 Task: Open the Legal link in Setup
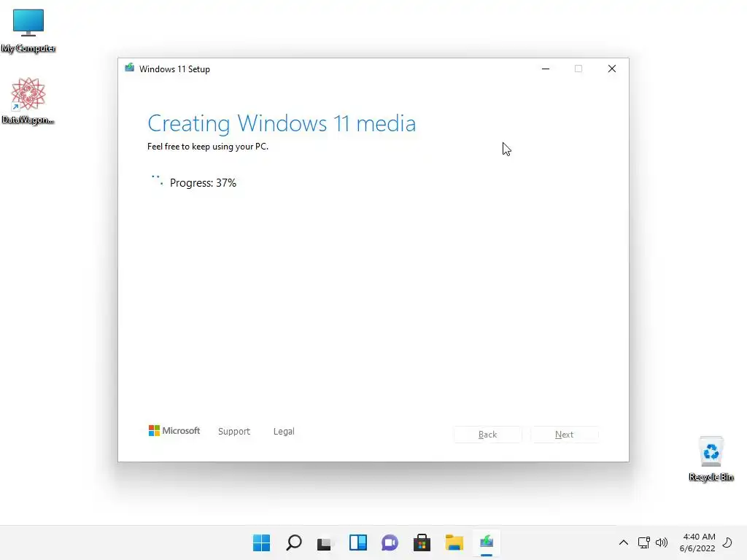(284, 431)
